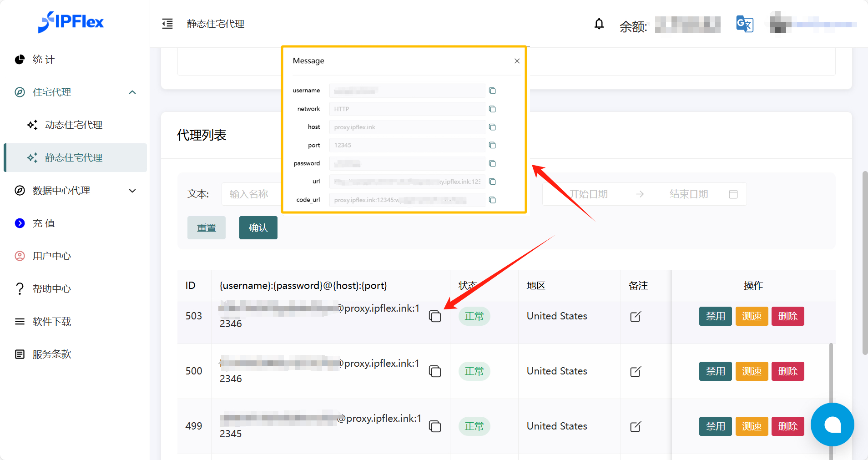This screenshot has height=460, width=868.
Task: Open the date picker calendar icon
Action: [733, 194]
